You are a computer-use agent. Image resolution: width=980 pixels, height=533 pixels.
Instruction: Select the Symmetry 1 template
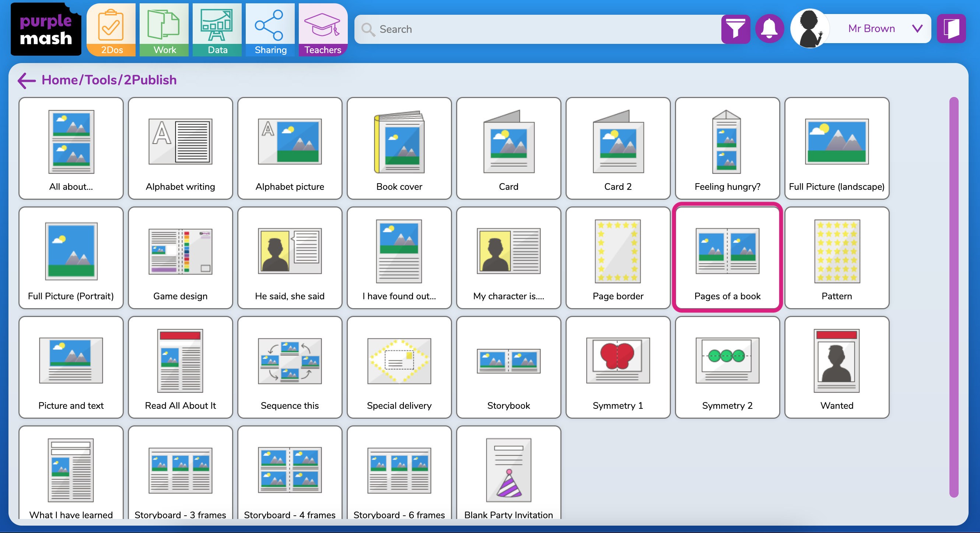618,367
